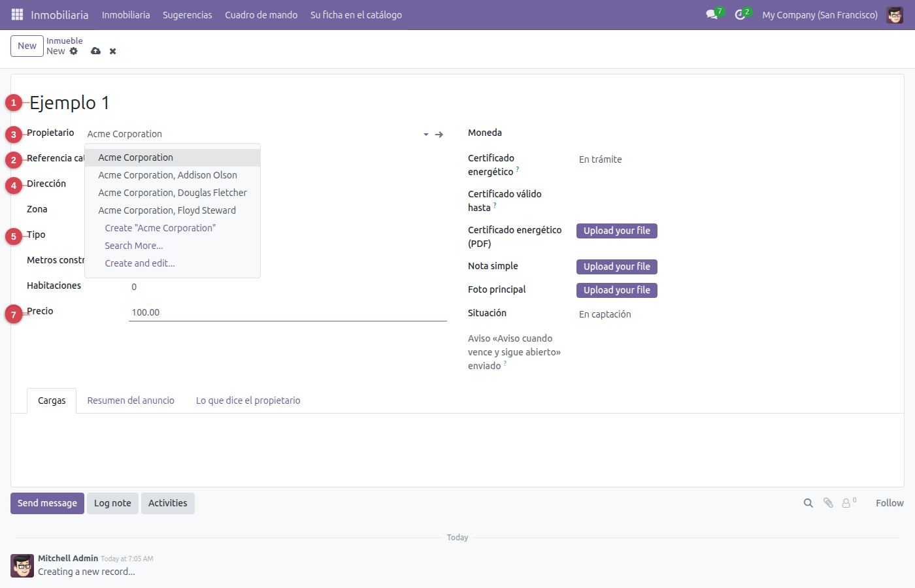Open the activities clock icon
915x588 pixels.
(740, 14)
